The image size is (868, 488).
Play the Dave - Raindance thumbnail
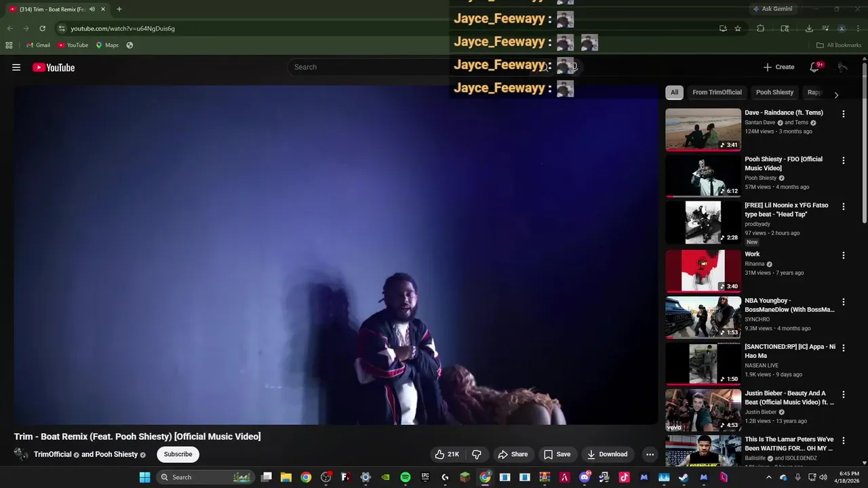703,129
